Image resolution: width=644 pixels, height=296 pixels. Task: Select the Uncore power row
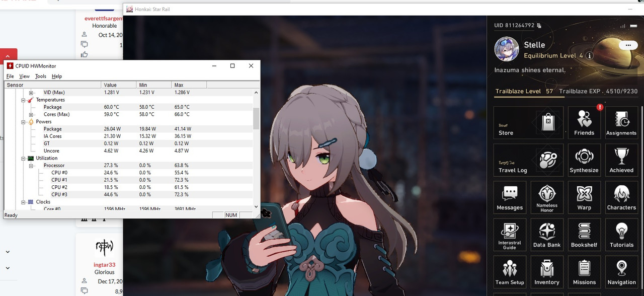click(x=128, y=151)
